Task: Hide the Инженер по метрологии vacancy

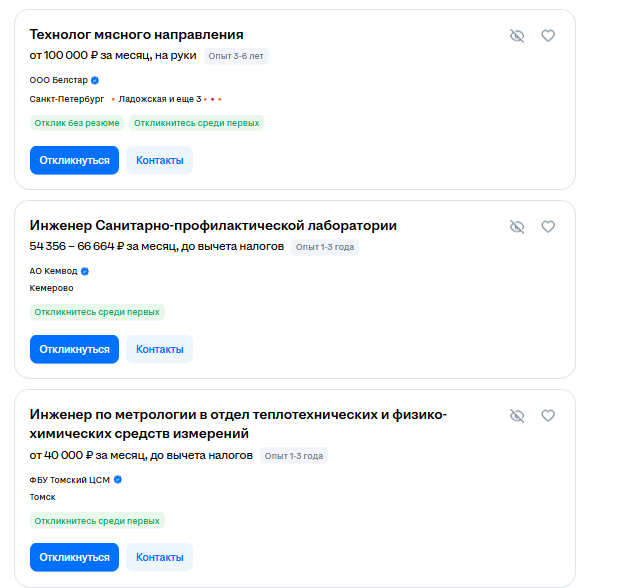Action: 517,416
